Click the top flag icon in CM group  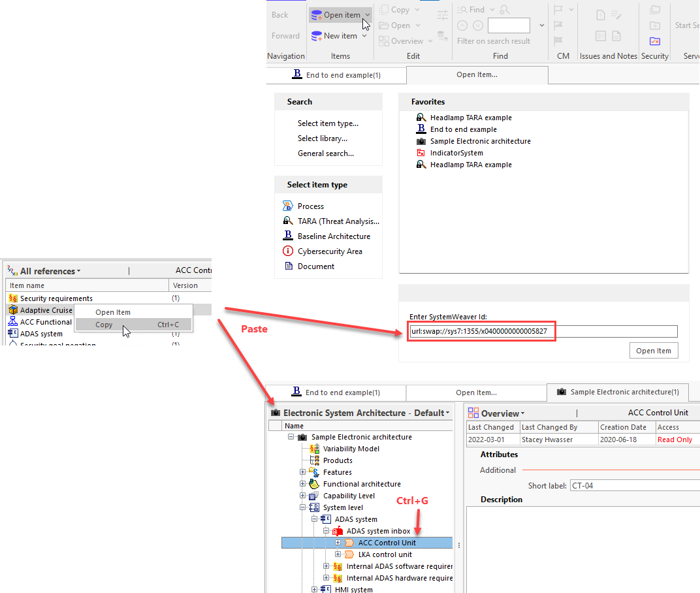pyautogui.click(x=558, y=9)
